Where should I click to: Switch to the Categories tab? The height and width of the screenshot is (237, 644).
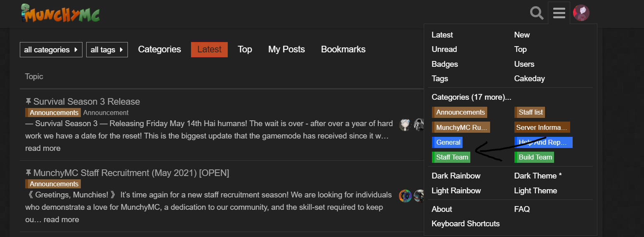pyautogui.click(x=160, y=49)
